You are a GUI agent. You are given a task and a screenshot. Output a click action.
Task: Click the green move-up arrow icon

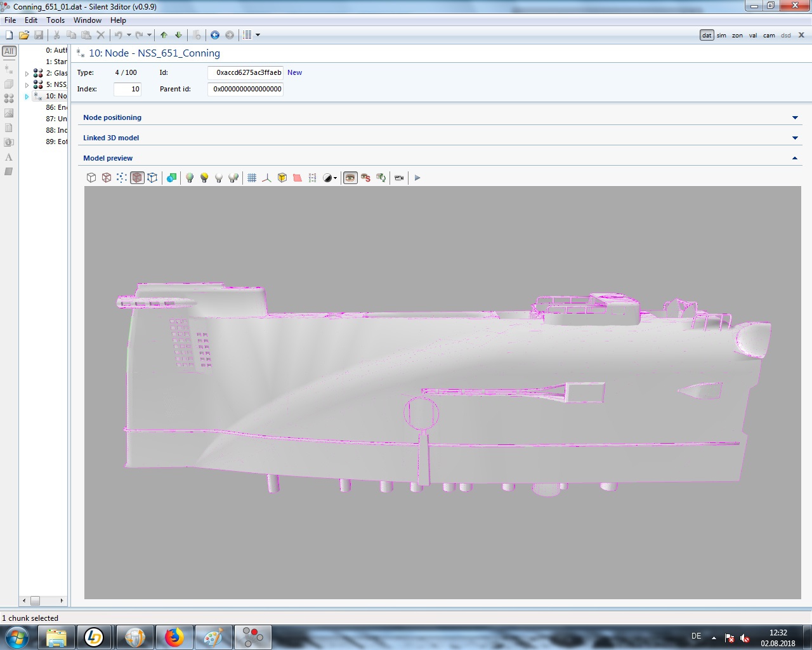(164, 35)
